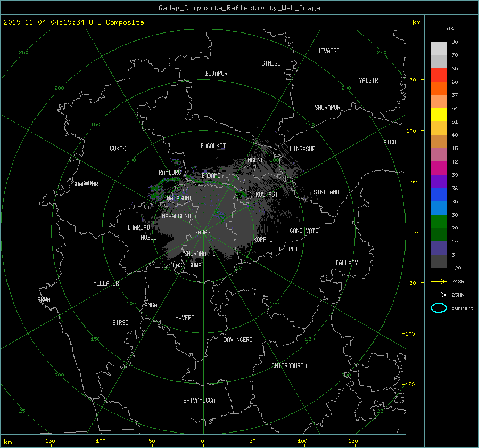Click the cyan 'current' ellipse legend icon
This screenshot has width=479, height=448.
439,308
